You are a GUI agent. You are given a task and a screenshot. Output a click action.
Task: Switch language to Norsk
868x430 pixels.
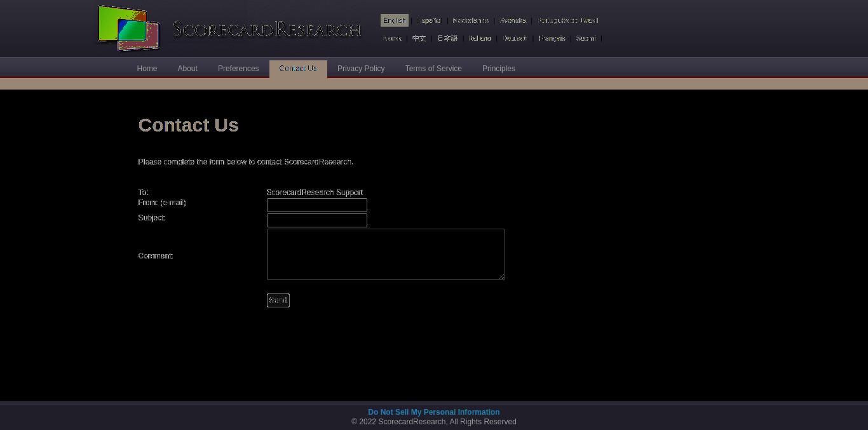coord(392,38)
